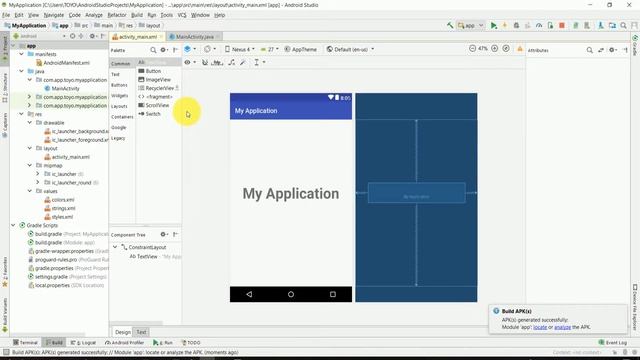Show warnings and errors triangle icon
The height and width of the screenshot is (360, 640).
(x=520, y=49)
